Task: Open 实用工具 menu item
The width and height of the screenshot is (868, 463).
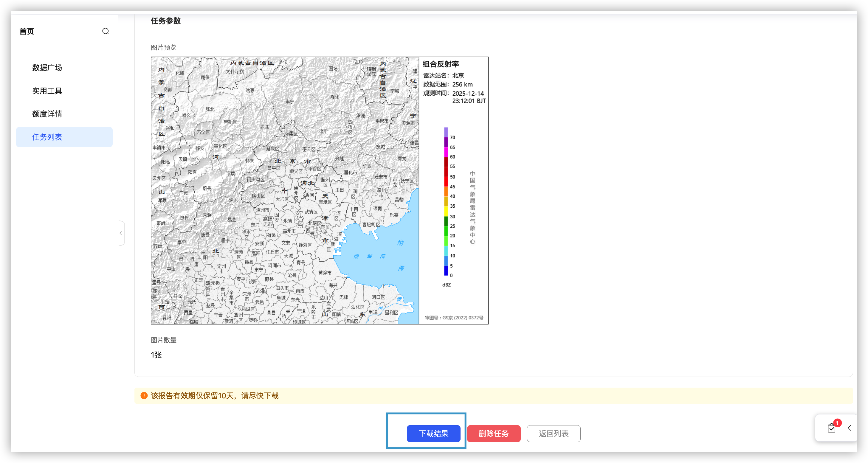Action: 47,91
